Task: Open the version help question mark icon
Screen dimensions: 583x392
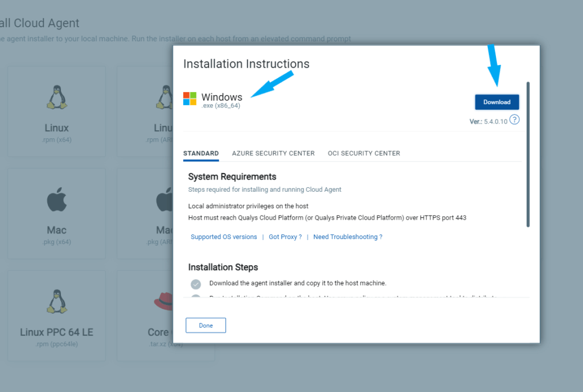Action: (x=515, y=119)
